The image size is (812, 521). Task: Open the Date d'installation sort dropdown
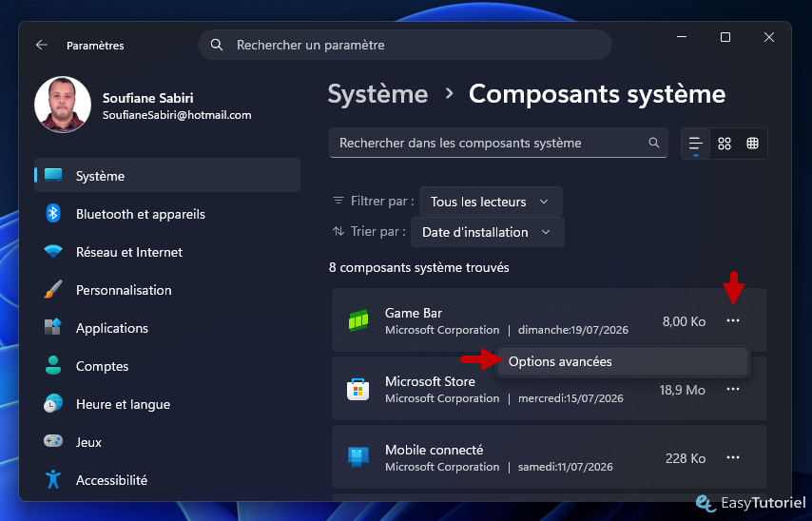pyautogui.click(x=487, y=232)
